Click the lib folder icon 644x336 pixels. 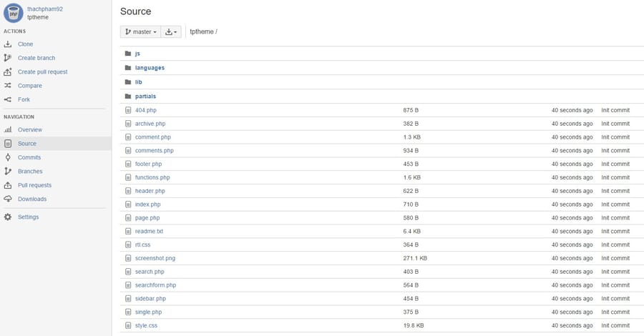tap(128, 82)
